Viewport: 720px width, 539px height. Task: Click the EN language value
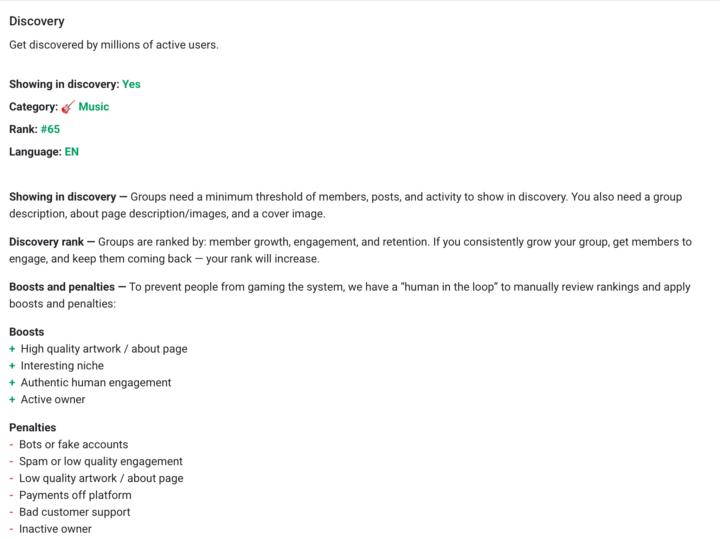(x=72, y=152)
